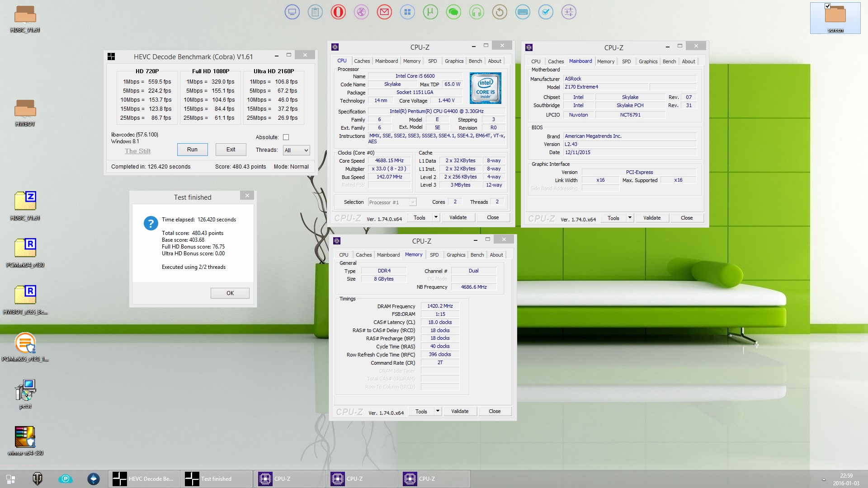Open the red mail envelope icon
The image size is (868, 488).
[x=384, y=12]
